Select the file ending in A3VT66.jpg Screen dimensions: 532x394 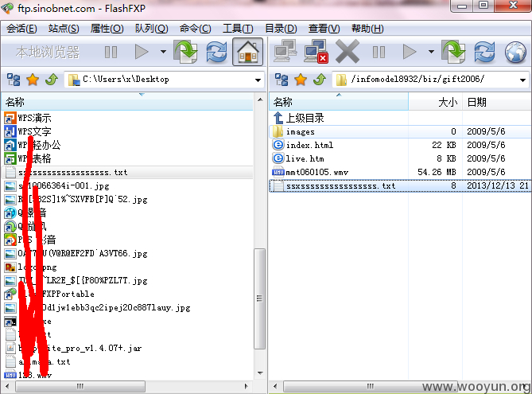[76, 254]
